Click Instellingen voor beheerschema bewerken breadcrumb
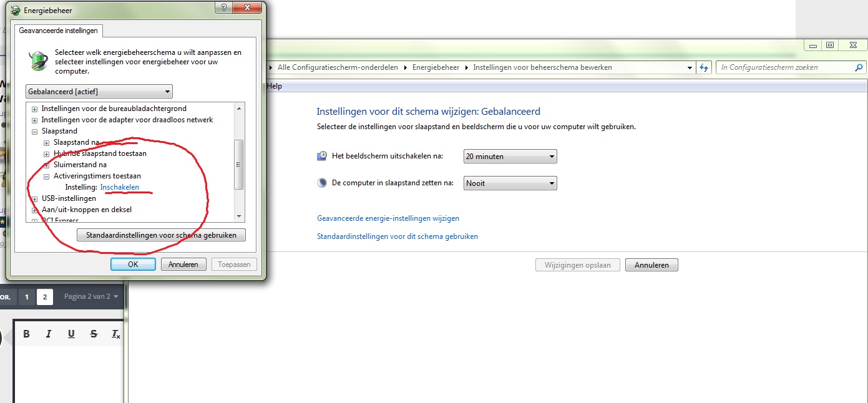This screenshot has width=868, height=403. (x=543, y=67)
